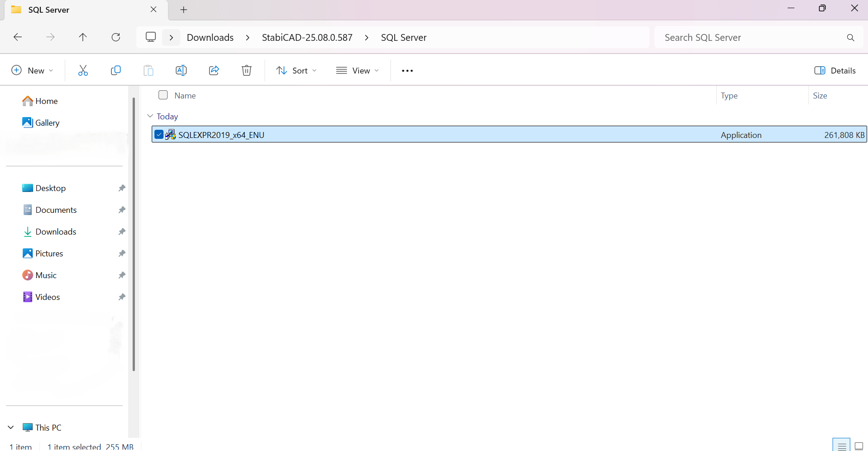Viewport: 868px width, 451px height.
Task: Open the View dropdown
Action: tap(357, 70)
